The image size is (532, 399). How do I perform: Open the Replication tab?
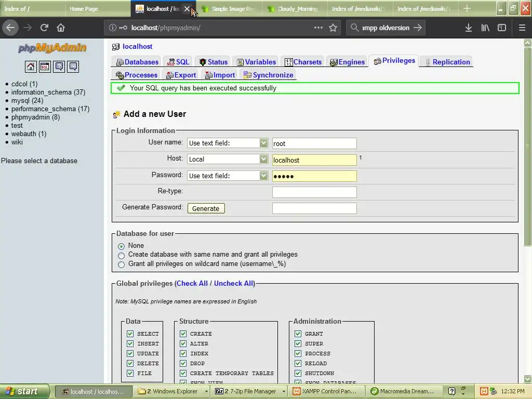(446, 62)
